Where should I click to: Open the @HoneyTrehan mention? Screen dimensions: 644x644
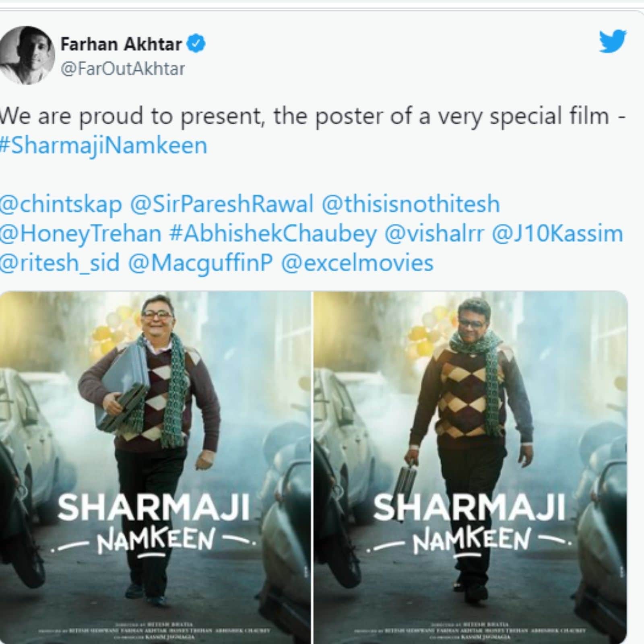80,234
